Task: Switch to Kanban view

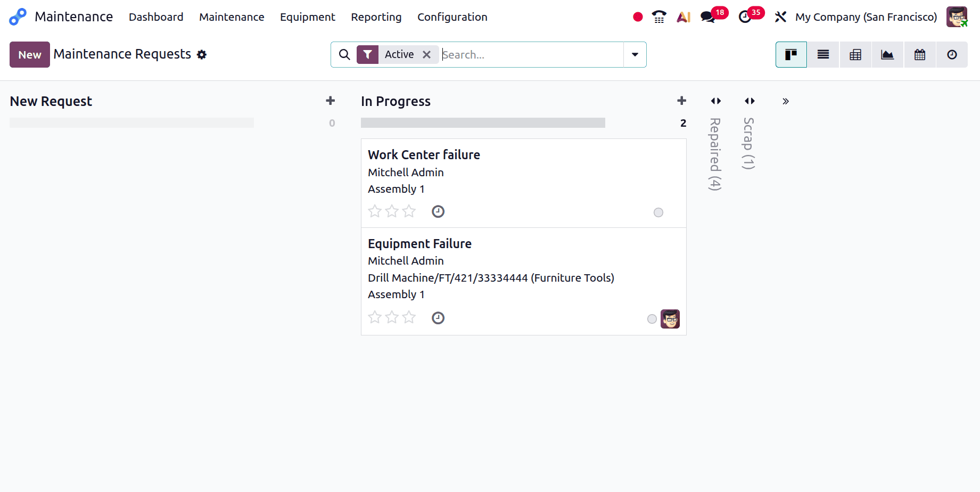Action: click(x=791, y=54)
